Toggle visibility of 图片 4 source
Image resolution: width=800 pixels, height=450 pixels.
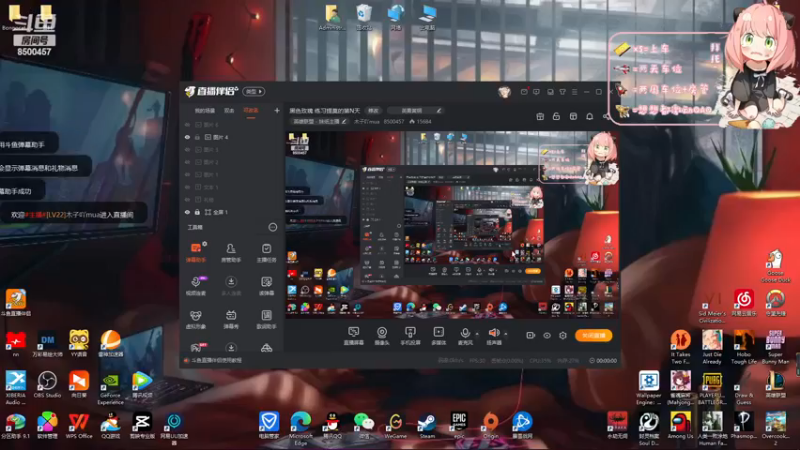click(187, 137)
